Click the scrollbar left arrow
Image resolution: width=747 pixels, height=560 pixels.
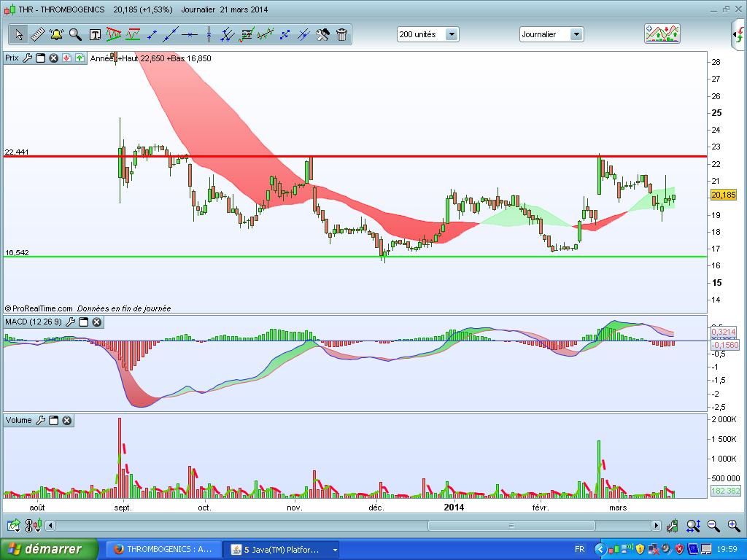[x=50, y=526]
